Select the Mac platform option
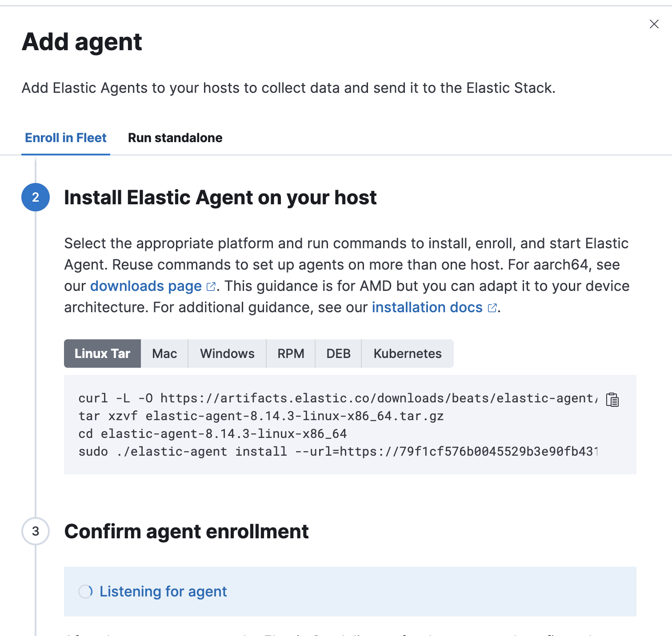Screen dimensions: 672x636 (164, 354)
